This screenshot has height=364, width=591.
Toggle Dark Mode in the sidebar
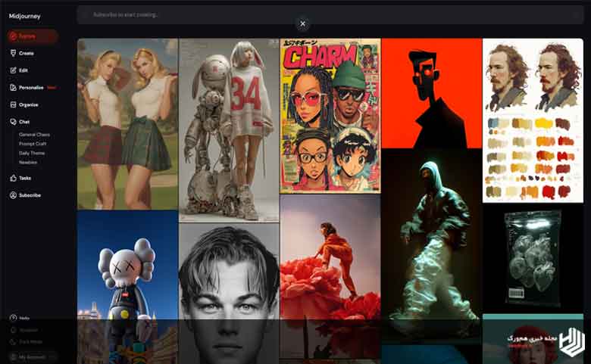pos(26,342)
